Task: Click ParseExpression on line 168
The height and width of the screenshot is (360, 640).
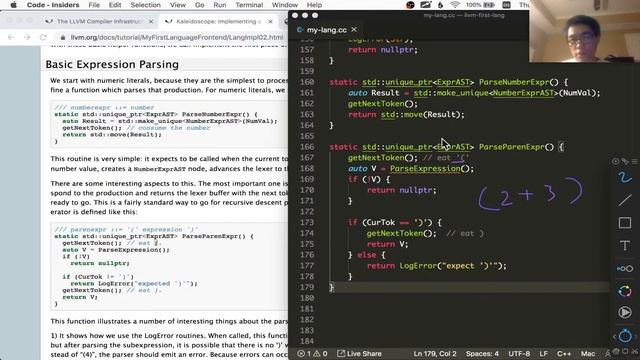Action: (x=425, y=169)
